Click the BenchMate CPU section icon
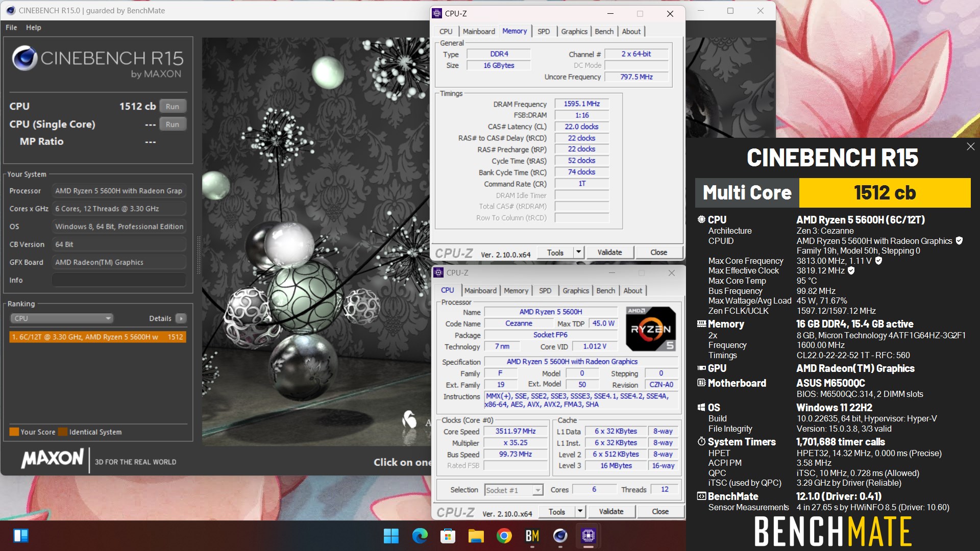This screenshot has height=551, width=980. [x=701, y=219]
